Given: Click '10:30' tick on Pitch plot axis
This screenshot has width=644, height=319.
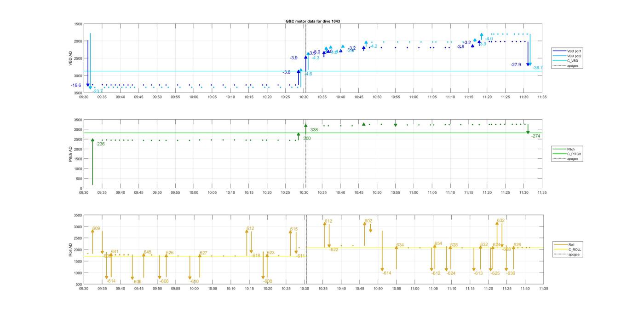Looking at the screenshot, I should click(x=304, y=193).
